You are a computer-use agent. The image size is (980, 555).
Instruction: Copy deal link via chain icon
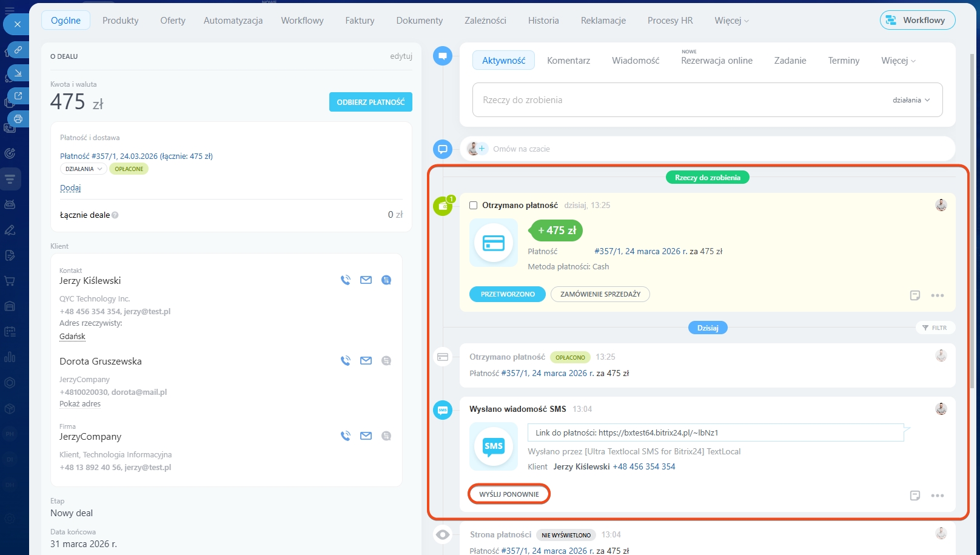tap(18, 50)
